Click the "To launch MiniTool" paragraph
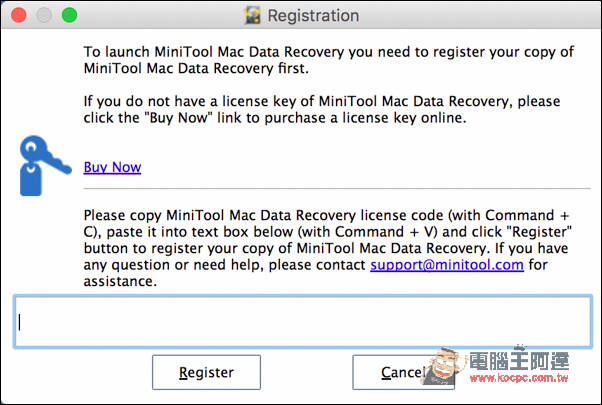 click(x=329, y=60)
